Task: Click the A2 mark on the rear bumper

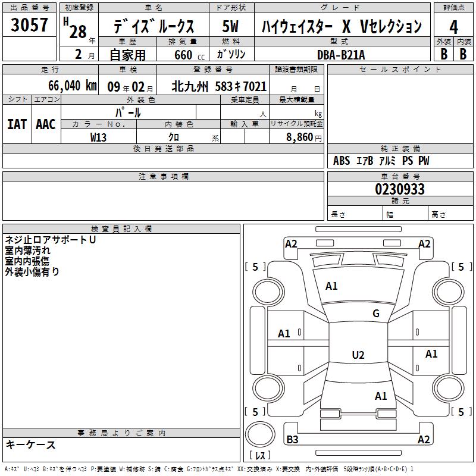Action: pos(424,439)
